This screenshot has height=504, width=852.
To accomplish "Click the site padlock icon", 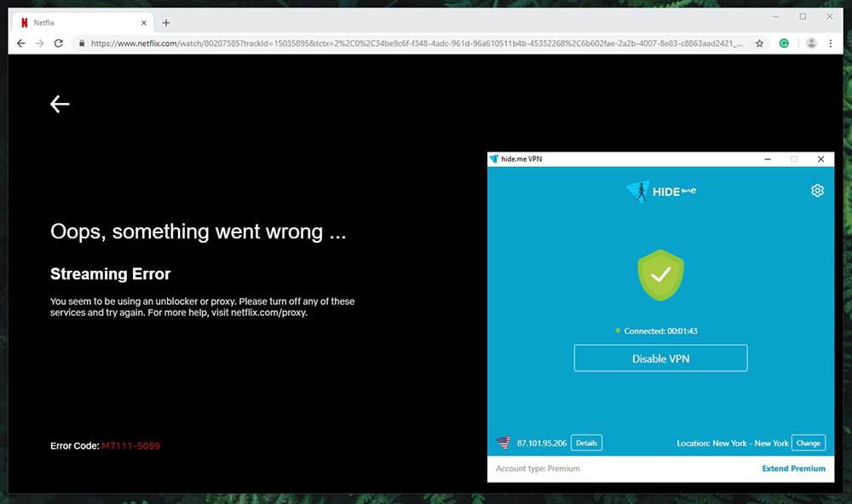I will pos(82,43).
